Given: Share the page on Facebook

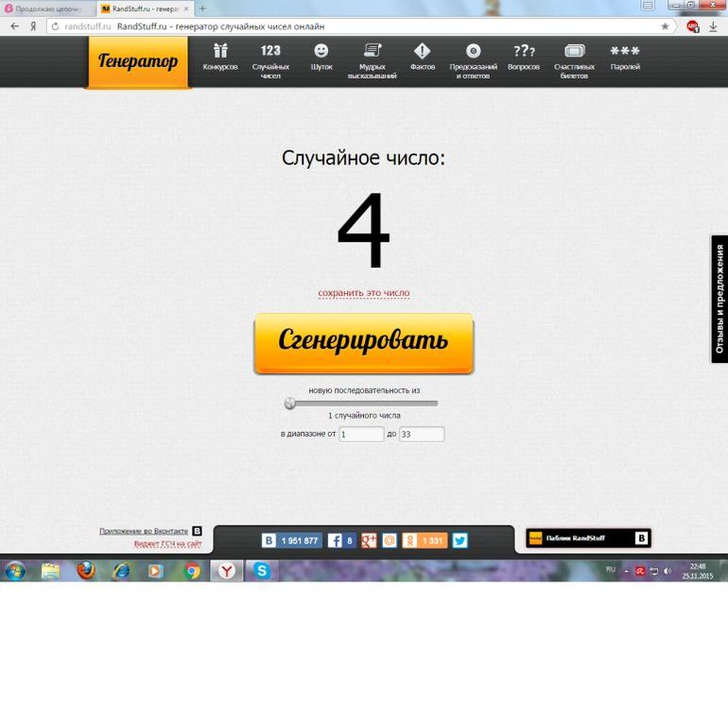Looking at the screenshot, I should coord(342,541).
